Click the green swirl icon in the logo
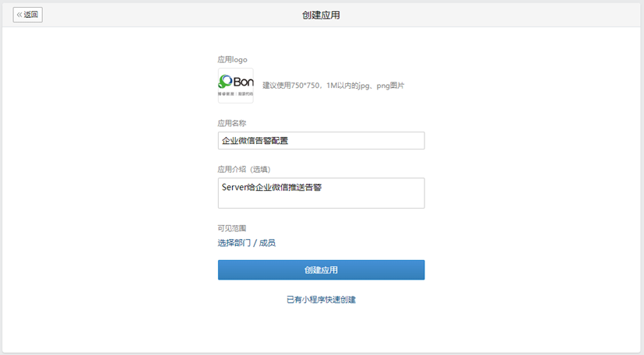The width and height of the screenshot is (644, 355). [225, 81]
